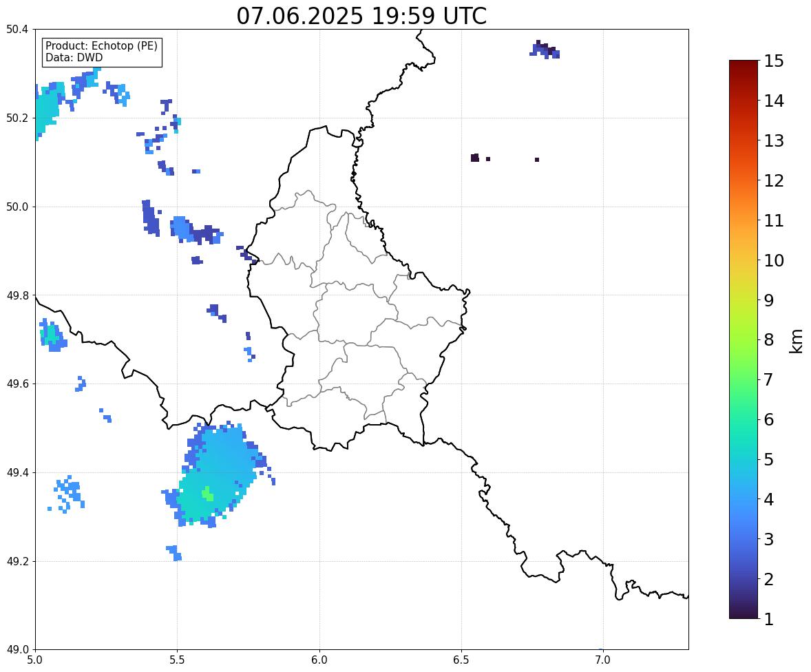Click the km colorbar unit label
Image resolution: width=811 pixels, height=672 pixels.
(796, 341)
